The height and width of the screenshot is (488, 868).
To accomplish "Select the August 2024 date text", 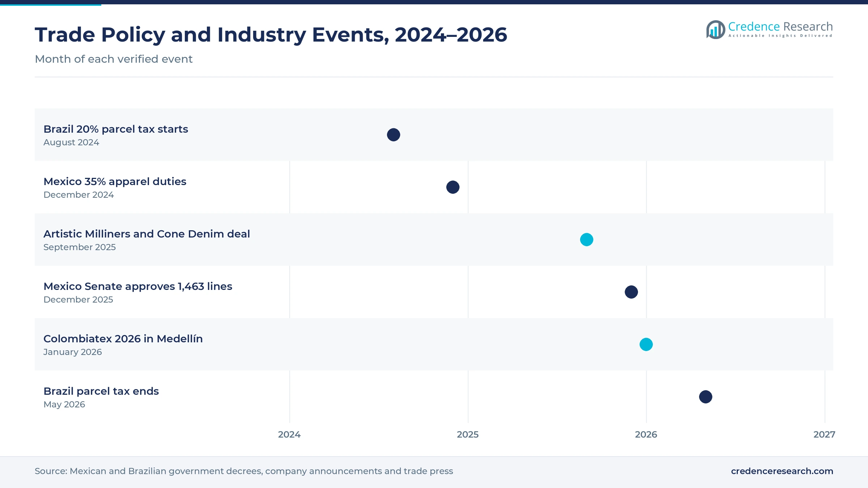I will pyautogui.click(x=71, y=142).
